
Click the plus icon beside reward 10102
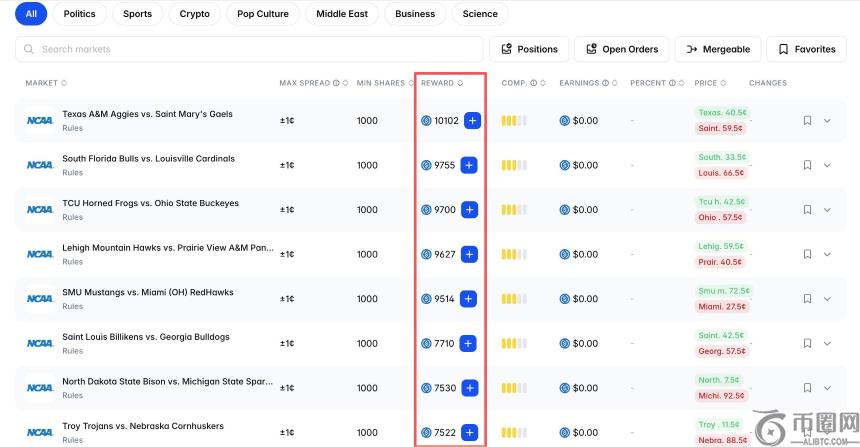click(472, 121)
